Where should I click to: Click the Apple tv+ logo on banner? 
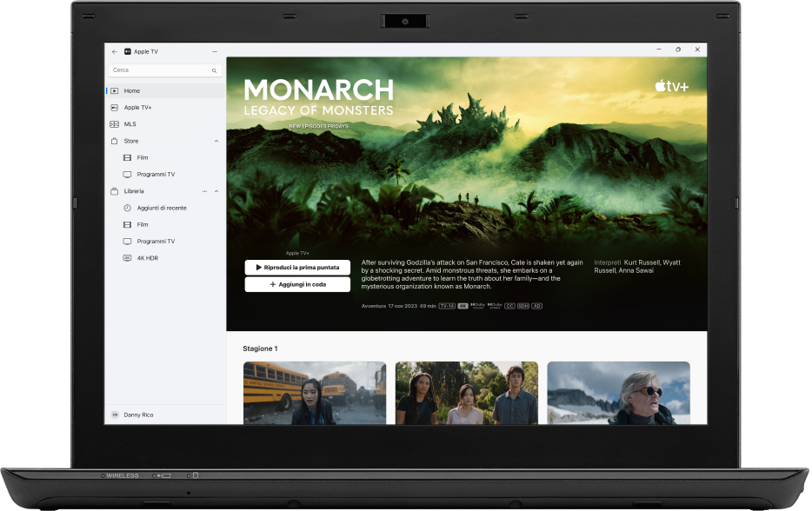(x=672, y=86)
